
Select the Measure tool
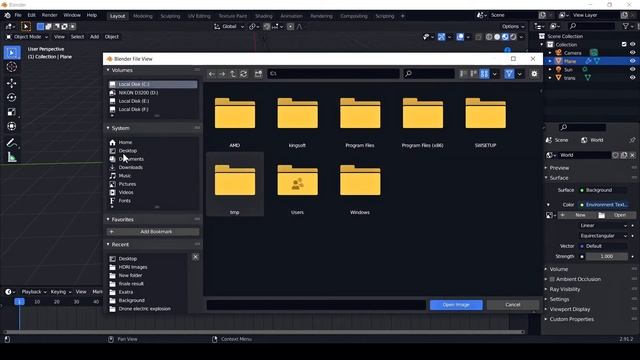11,157
